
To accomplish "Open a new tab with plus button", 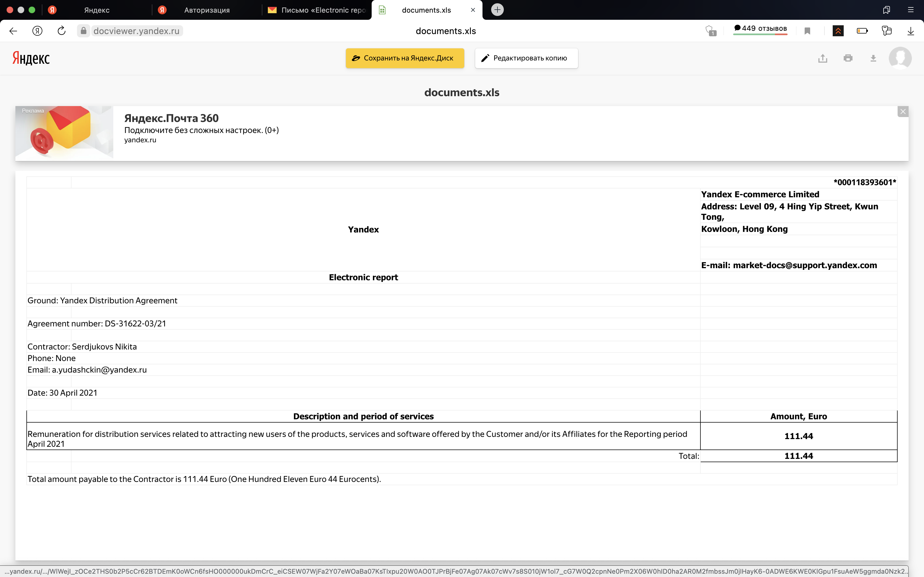I will (x=497, y=10).
